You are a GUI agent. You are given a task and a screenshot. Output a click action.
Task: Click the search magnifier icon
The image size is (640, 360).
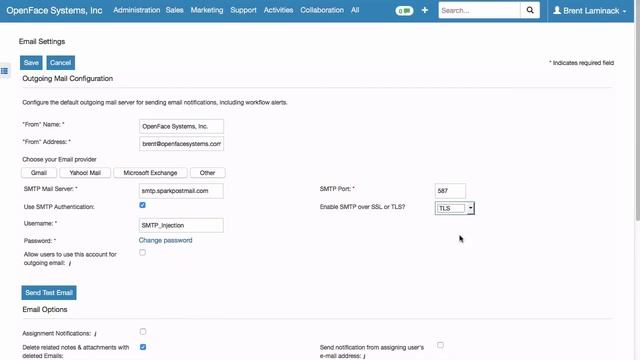[x=530, y=10]
